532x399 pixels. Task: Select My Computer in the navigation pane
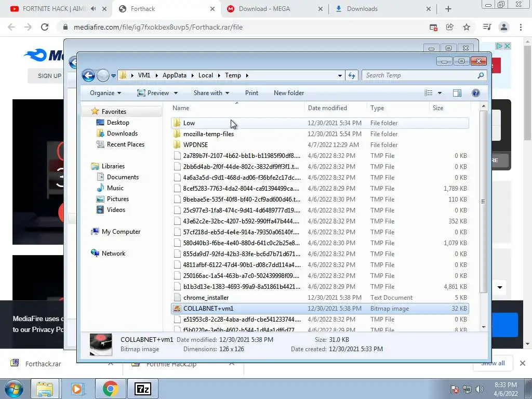(x=121, y=232)
